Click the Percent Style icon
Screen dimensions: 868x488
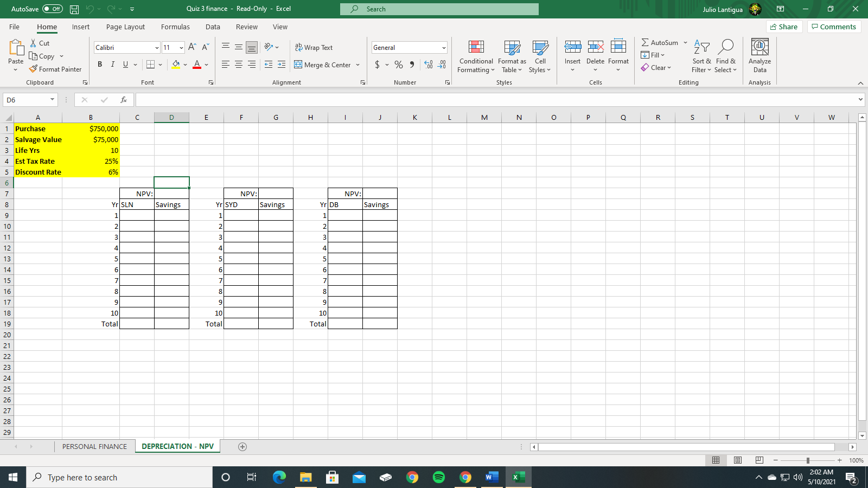click(x=398, y=64)
